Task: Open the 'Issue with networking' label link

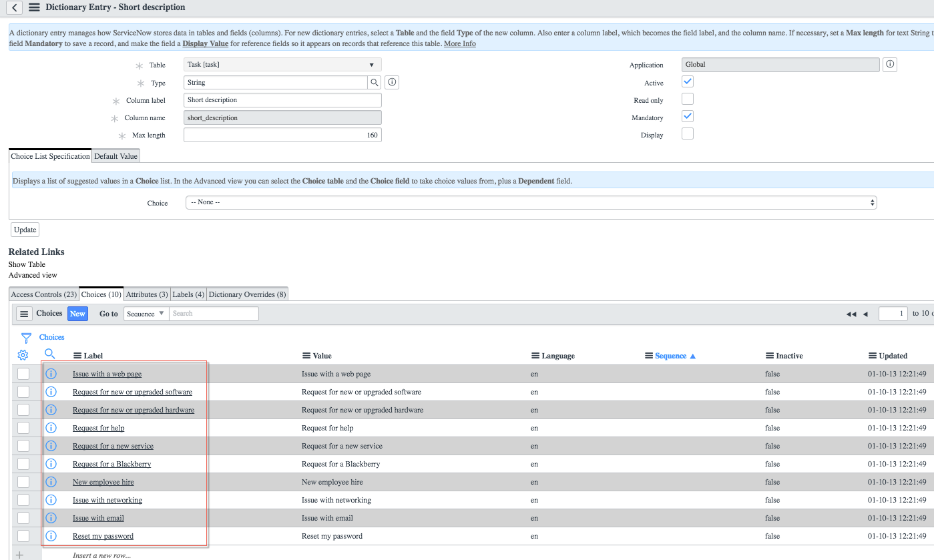Action: (x=107, y=500)
